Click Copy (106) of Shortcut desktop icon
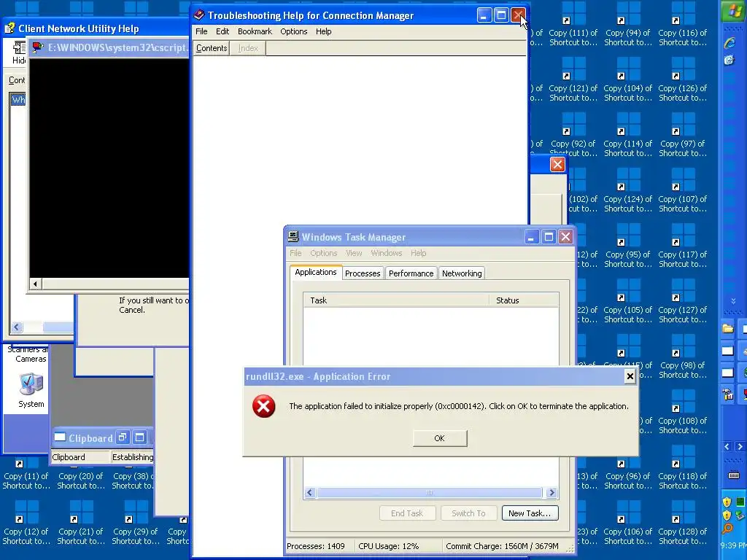The height and width of the screenshot is (560, 747). [x=628, y=523]
